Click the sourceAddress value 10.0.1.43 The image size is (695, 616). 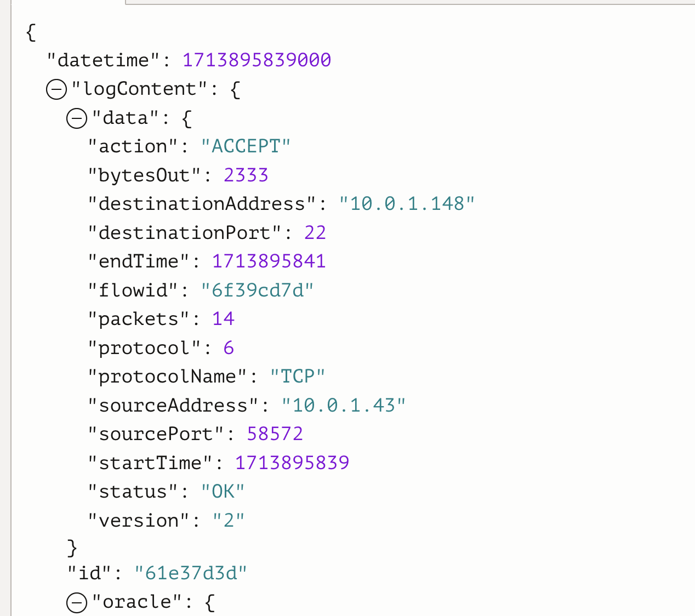(344, 406)
